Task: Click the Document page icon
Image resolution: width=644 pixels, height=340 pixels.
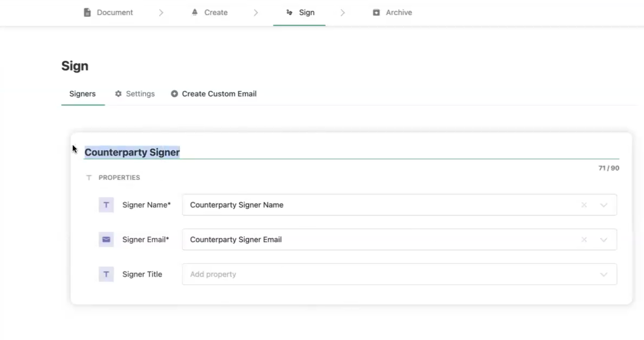Action: click(x=87, y=12)
